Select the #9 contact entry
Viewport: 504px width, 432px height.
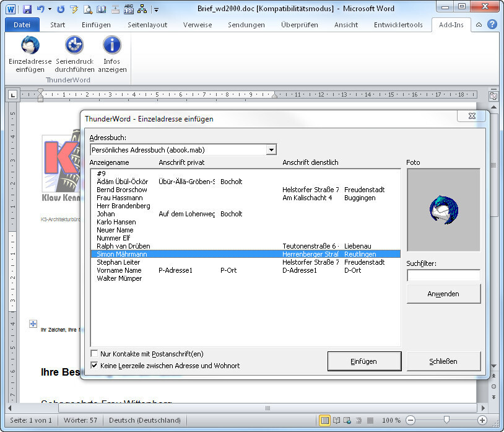pyautogui.click(x=246, y=174)
